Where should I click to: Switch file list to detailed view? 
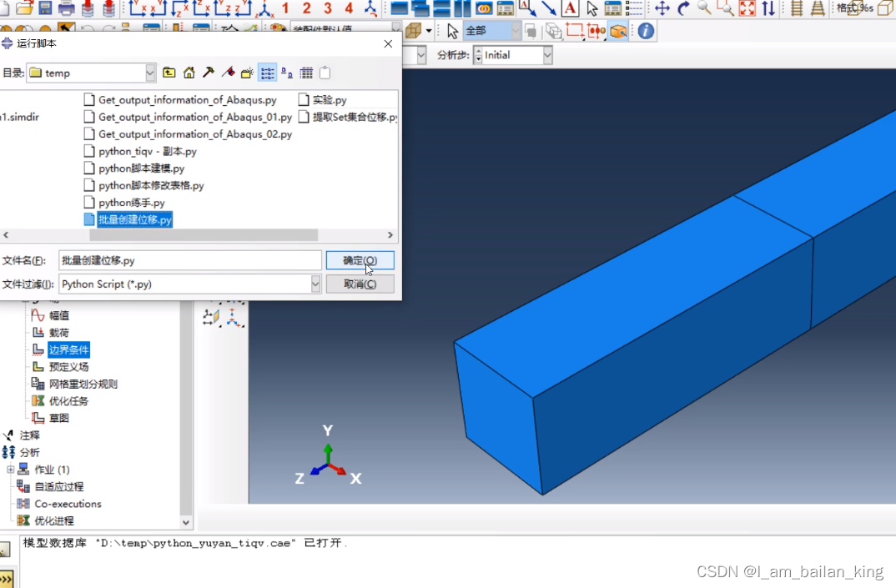[x=306, y=73]
